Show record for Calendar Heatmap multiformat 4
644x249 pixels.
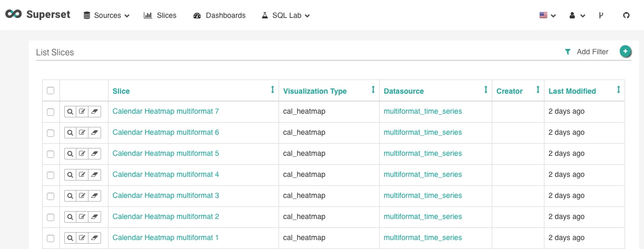coord(70,175)
